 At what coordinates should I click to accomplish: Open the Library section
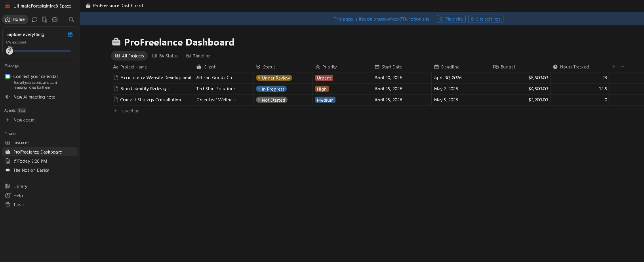point(20,186)
